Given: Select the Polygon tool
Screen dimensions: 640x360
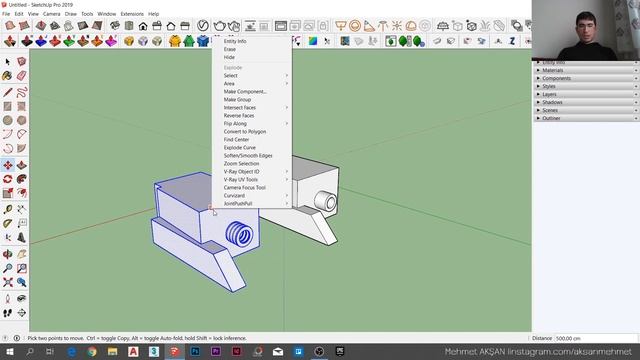Looking at the screenshot, I should tap(22, 120).
